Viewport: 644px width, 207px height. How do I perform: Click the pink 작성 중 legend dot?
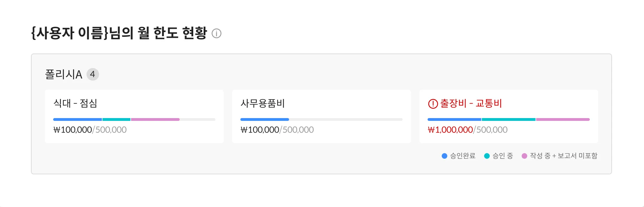click(x=524, y=156)
